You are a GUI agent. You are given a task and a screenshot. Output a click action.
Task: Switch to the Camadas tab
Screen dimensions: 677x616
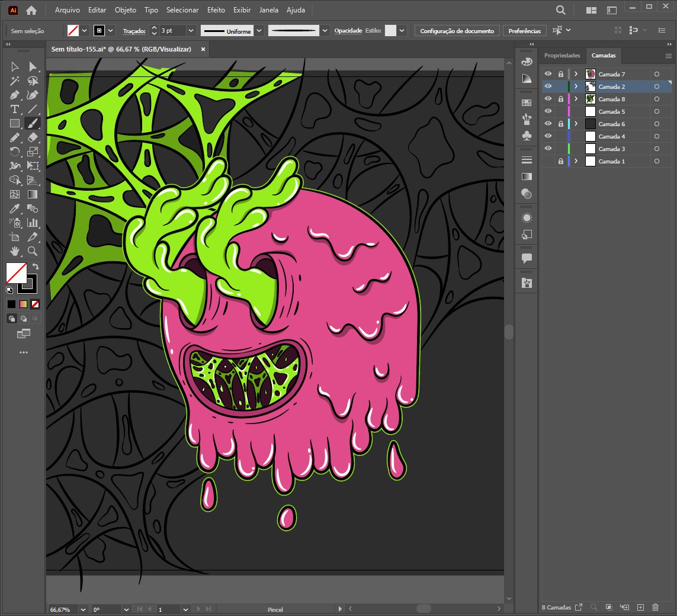[603, 55]
